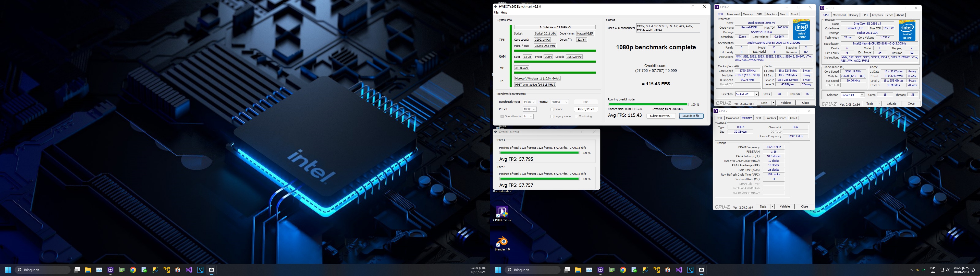980x276 pixels.
Task: Open Help menu in HWBOT benchmark
Action: tap(504, 13)
